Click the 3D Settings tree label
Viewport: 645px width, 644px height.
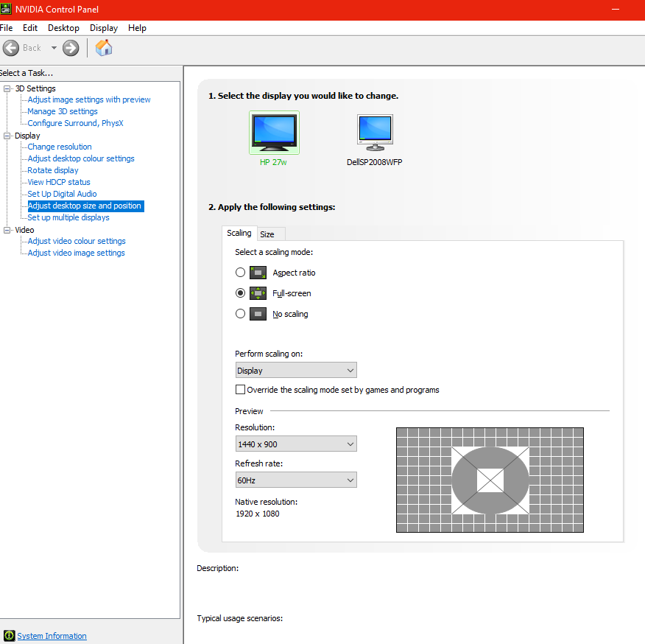coord(35,88)
